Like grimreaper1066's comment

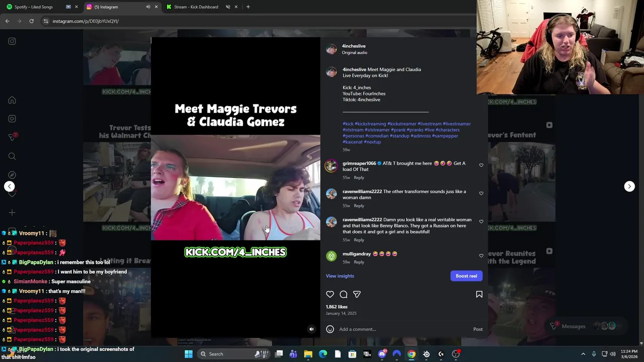point(481,165)
